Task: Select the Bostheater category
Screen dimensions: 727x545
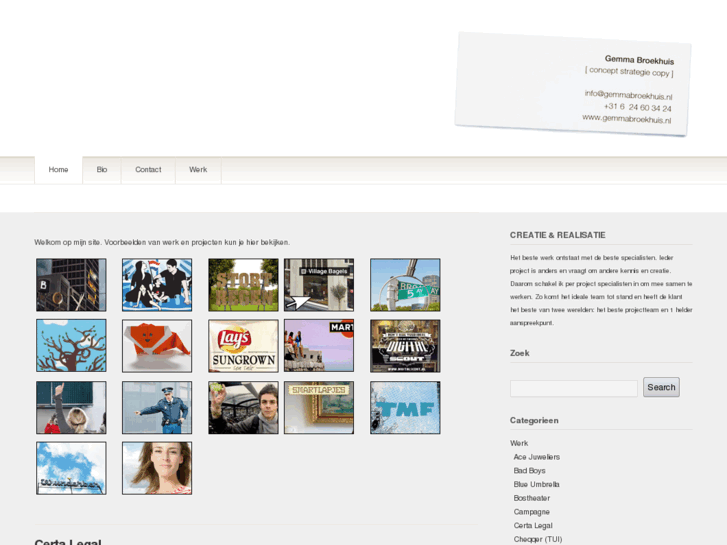Action: coord(532,498)
